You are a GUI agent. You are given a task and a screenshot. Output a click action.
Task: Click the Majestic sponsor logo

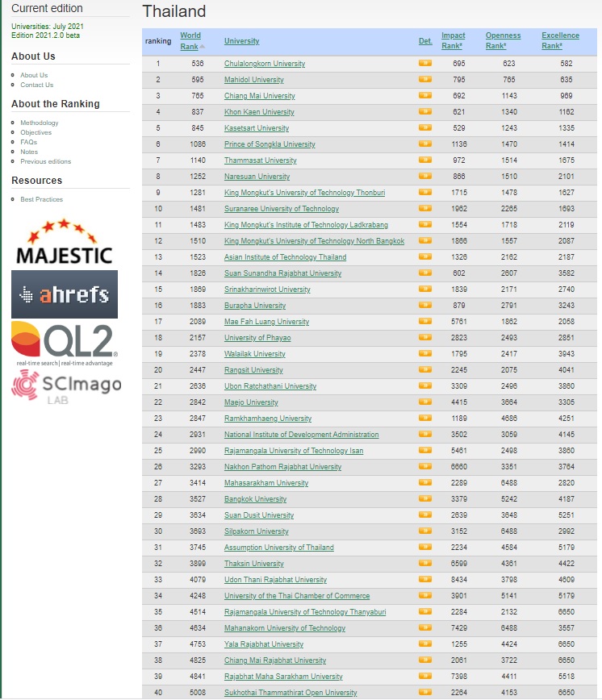click(x=65, y=242)
